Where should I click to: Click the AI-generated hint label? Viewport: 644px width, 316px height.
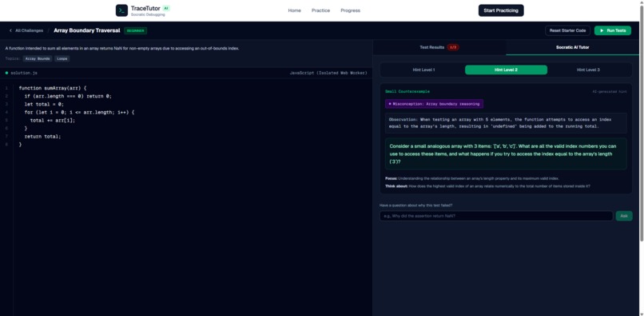610,91
